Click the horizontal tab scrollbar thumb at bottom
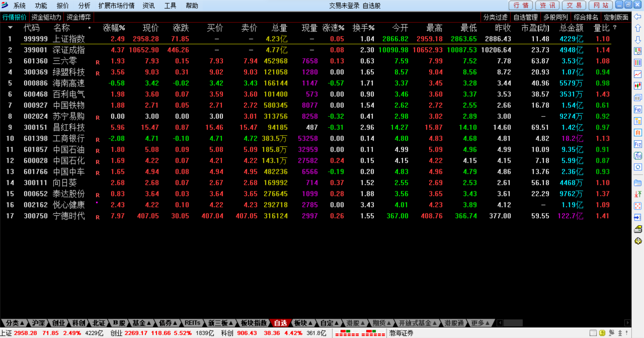The height and width of the screenshot is (338, 644). coord(513,323)
